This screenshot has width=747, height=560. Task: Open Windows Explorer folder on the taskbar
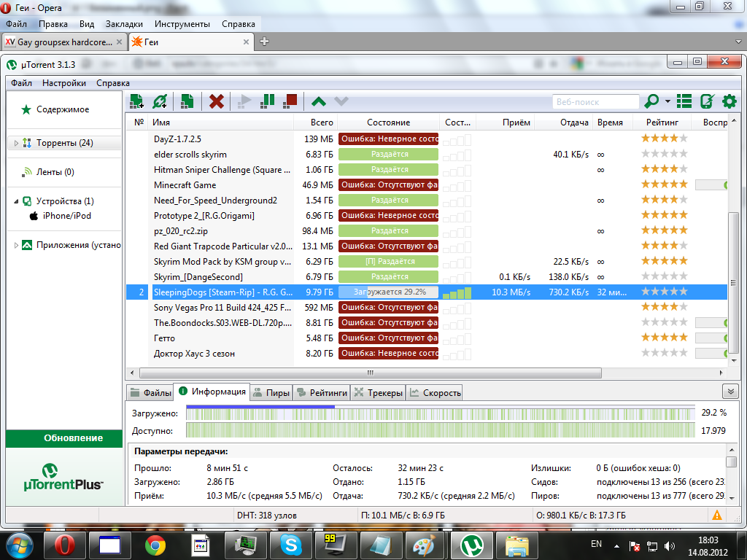point(517,545)
